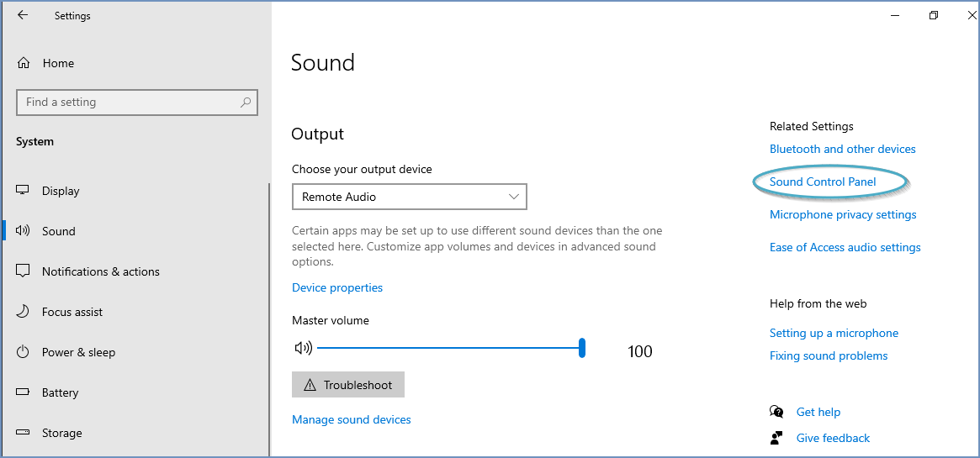This screenshot has width=980, height=458.
Task: Click Manage sound devices link
Action: pyautogui.click(x=352, y=419)
